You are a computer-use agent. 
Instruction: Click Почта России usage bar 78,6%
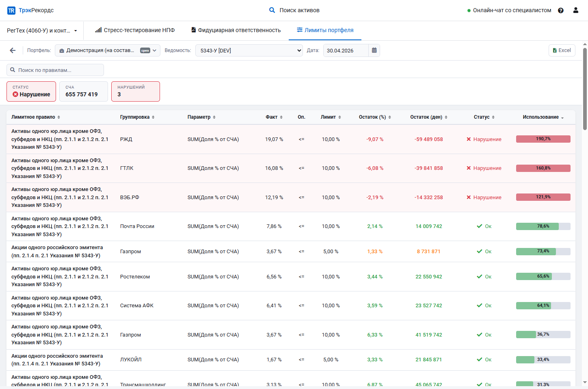pos(543,226)
